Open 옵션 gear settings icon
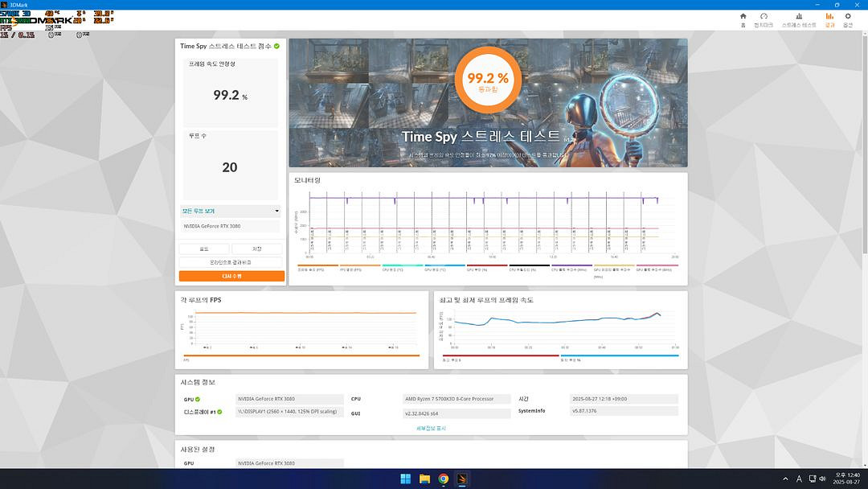868x489 pixels. tap(848, 20)
